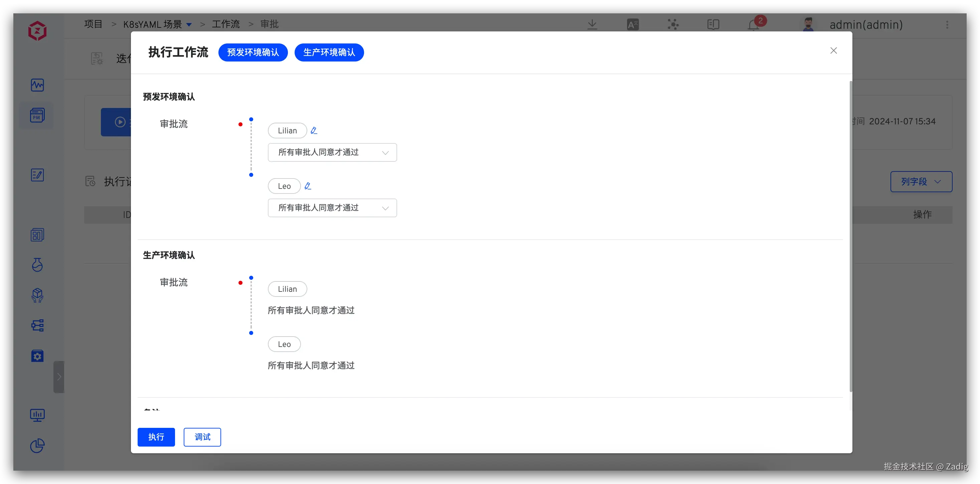Image resolution: width=980 pixels, height=484 pixels.
Task: Click the edit pencil next to Leo
Action: pos(308,186)
